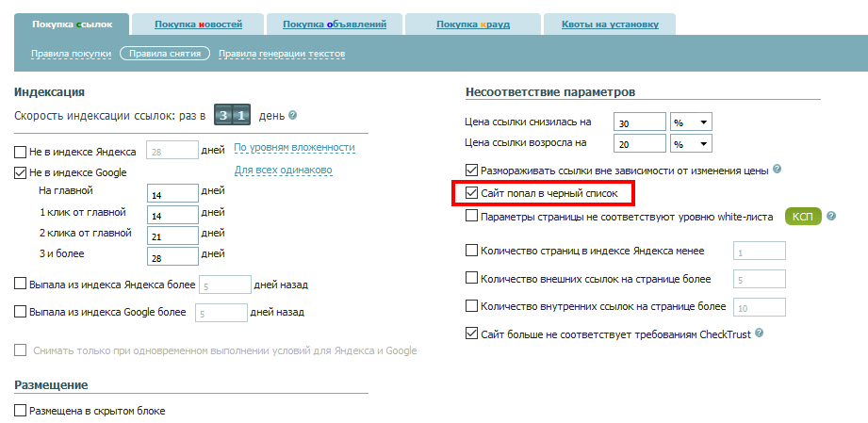Click 'Индексация' section heading

pos(49,92)
